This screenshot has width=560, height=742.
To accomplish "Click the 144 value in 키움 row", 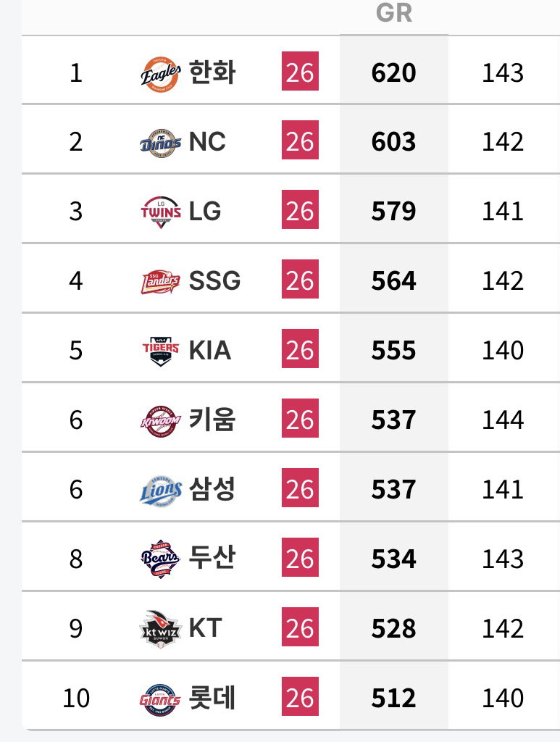I will (x=503, y=420).
